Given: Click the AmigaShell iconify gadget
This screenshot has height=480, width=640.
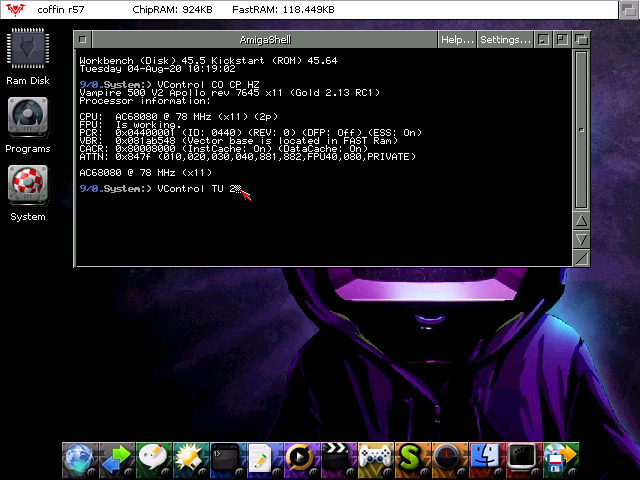Looking at the screenshot, I should click(x=543, y=40).
